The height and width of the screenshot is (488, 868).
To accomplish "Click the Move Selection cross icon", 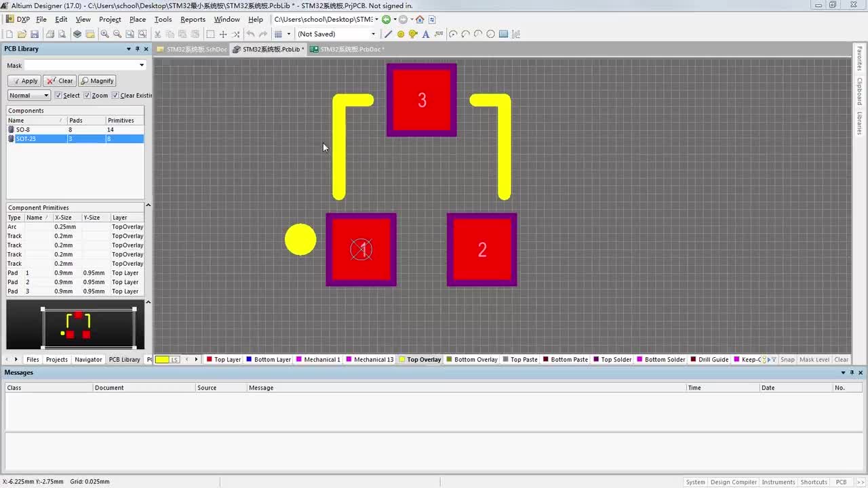I will click(x=223, y=34).
